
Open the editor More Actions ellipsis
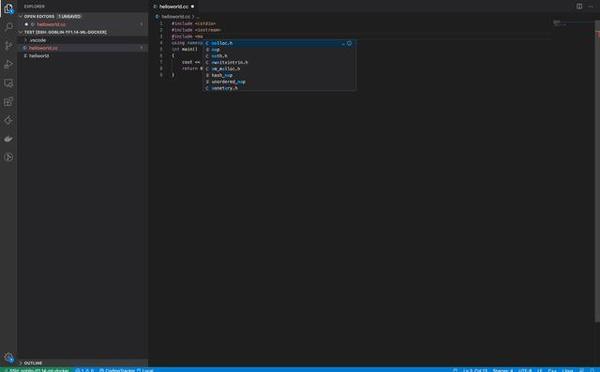(590, 7)
